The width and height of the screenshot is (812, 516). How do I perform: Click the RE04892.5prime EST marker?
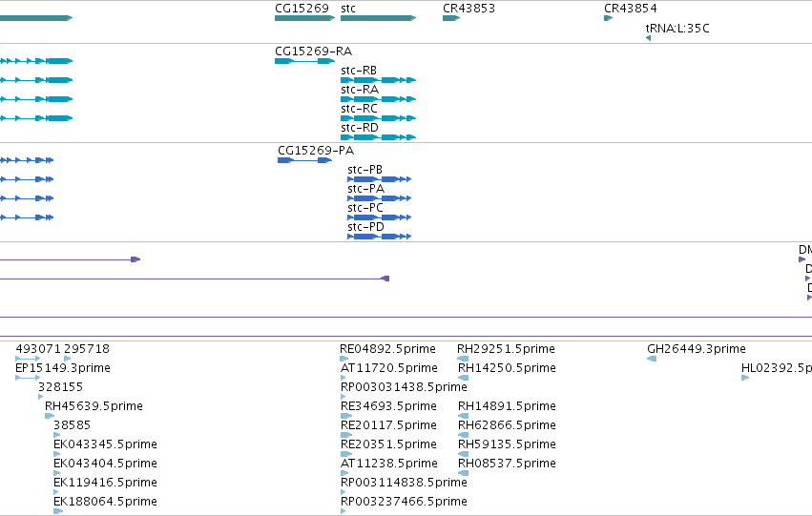tap(344, 359)
